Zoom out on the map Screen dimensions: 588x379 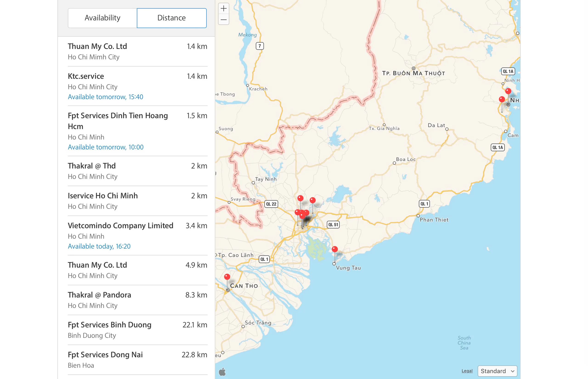(223, 20)
